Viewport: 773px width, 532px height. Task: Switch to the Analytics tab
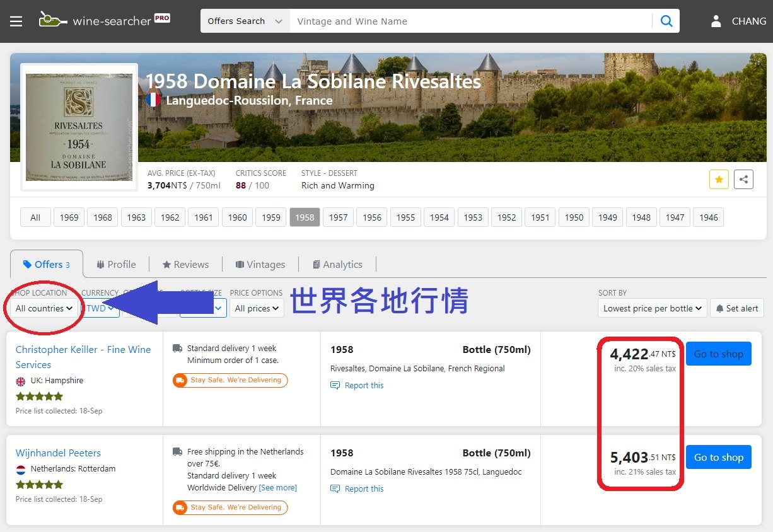point(337,264)
